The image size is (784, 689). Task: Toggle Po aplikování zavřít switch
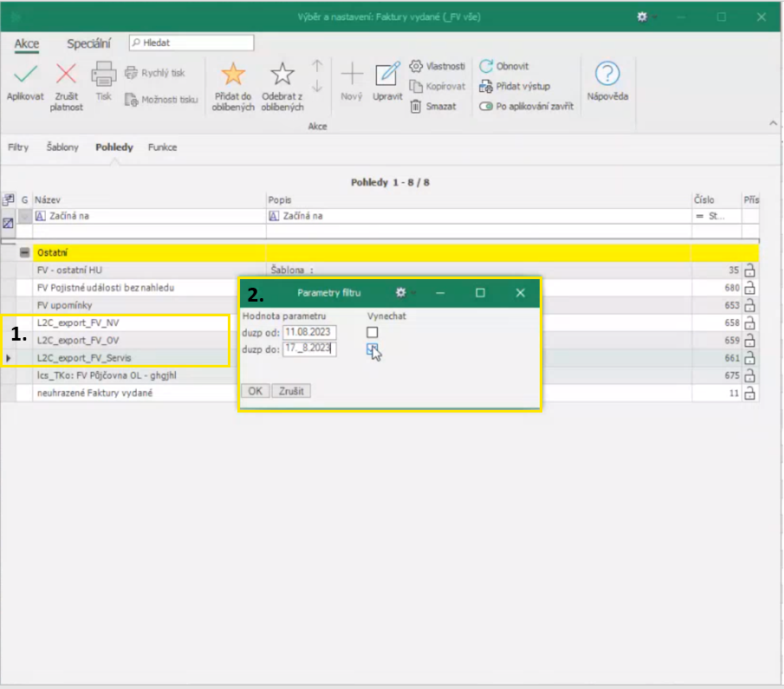tap(486, 107)
